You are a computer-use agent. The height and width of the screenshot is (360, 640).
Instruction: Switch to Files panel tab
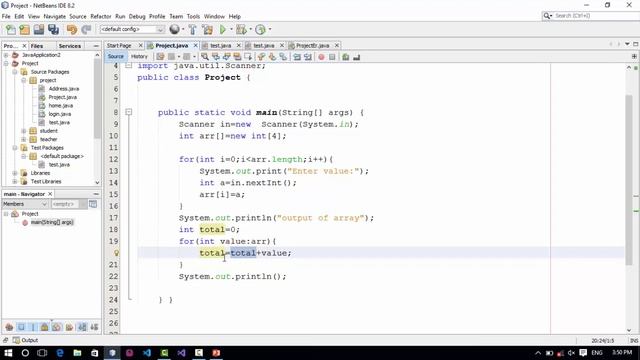[x=37, y=46]
